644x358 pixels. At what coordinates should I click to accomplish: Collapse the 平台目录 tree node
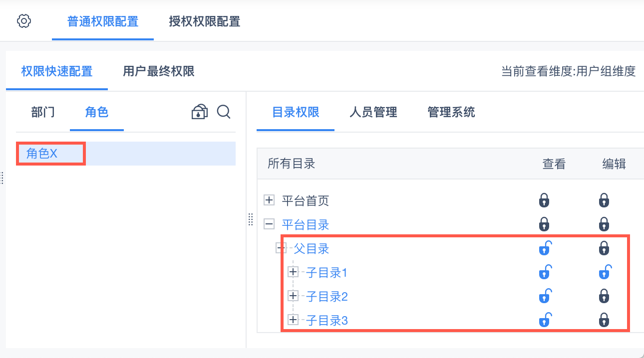[269, 224]
